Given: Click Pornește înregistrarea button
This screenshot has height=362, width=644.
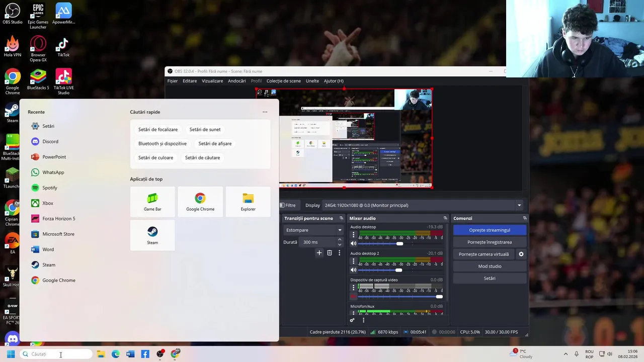Looking at the screenshot, I should click(x=490, y=242).
